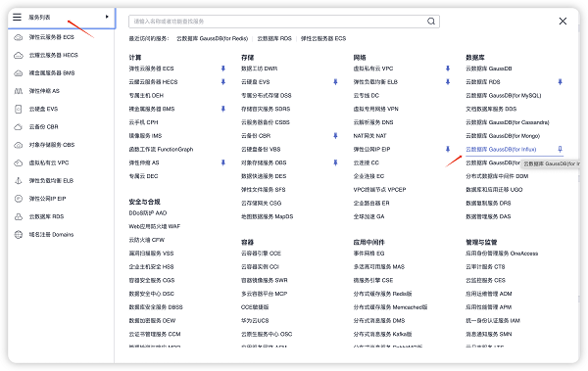This screenshot has width=588, height=371.
Task: Click the 域名注册 Domains globe icon
Action: click(x=19, y=235)
